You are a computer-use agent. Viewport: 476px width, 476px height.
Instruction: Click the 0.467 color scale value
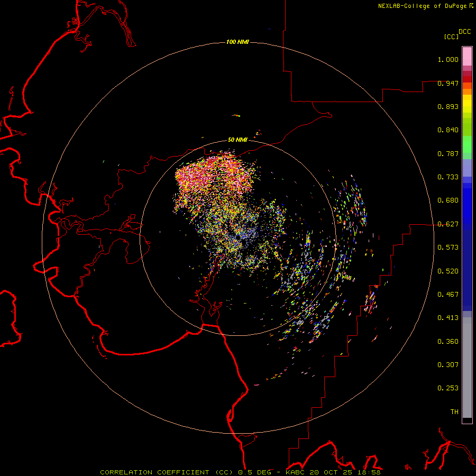(x=448, y=295)
